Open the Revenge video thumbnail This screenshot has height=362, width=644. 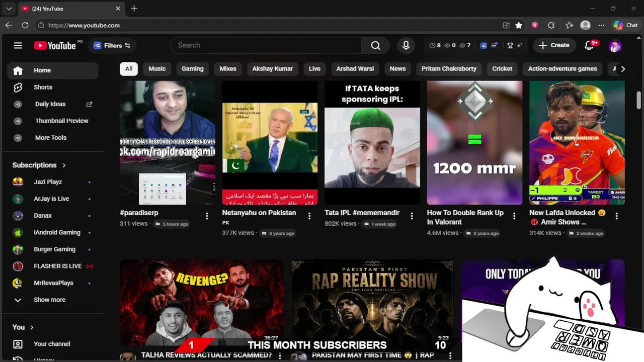[201, 303]
